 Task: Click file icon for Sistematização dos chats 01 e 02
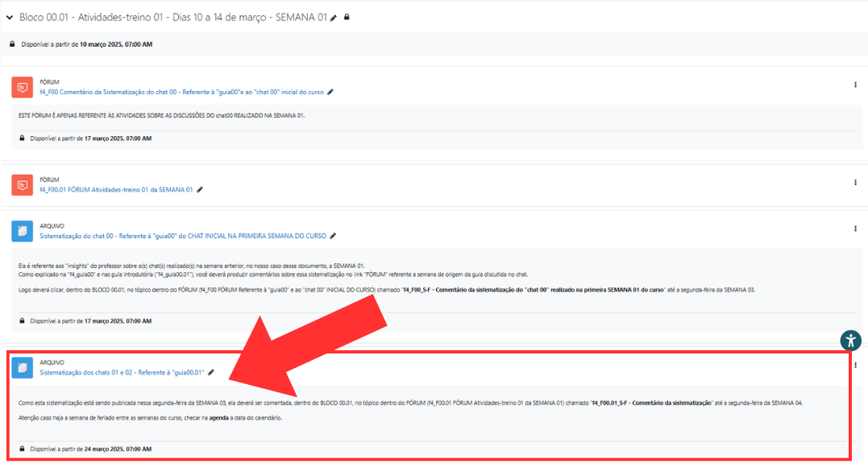[23, 367]
